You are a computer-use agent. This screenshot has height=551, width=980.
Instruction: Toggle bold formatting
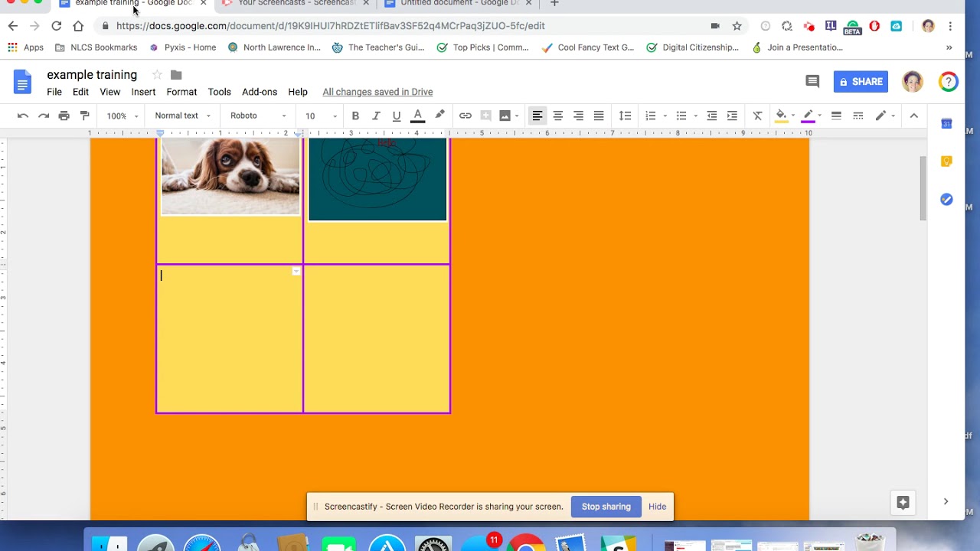tap(355, 116)
